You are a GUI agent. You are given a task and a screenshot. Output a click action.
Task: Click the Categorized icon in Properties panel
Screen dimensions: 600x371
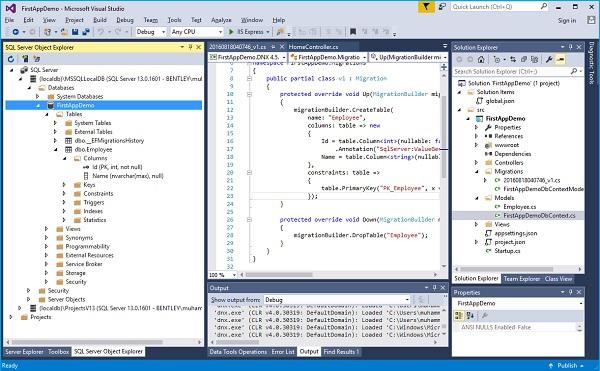click(458, 316)
